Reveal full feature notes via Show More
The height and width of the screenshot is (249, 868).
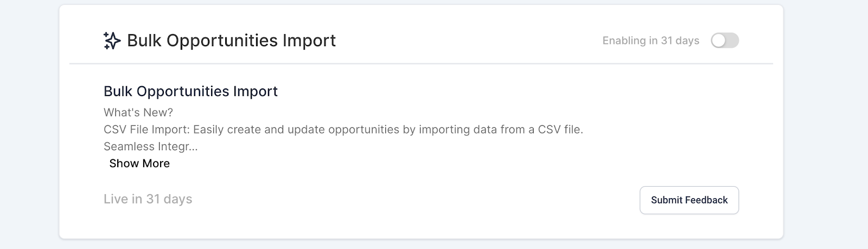139,163
